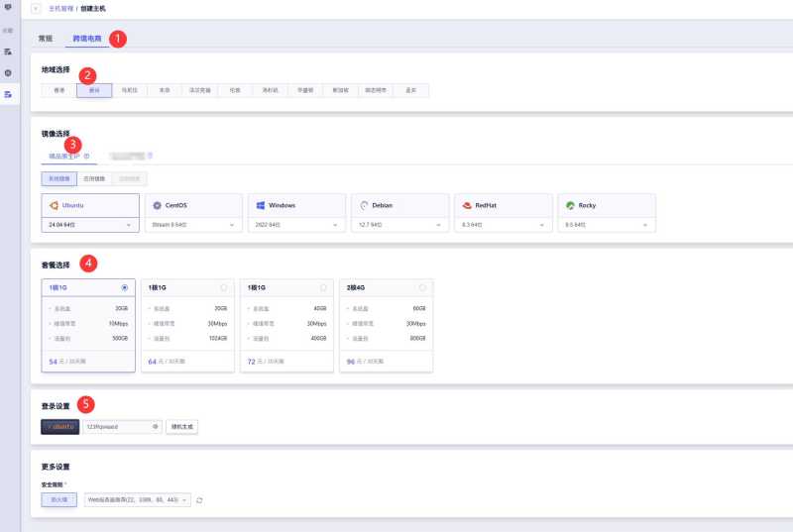Choose the 2核4G plan radio button
The image size is (793, 532).
tap(422, 287)
